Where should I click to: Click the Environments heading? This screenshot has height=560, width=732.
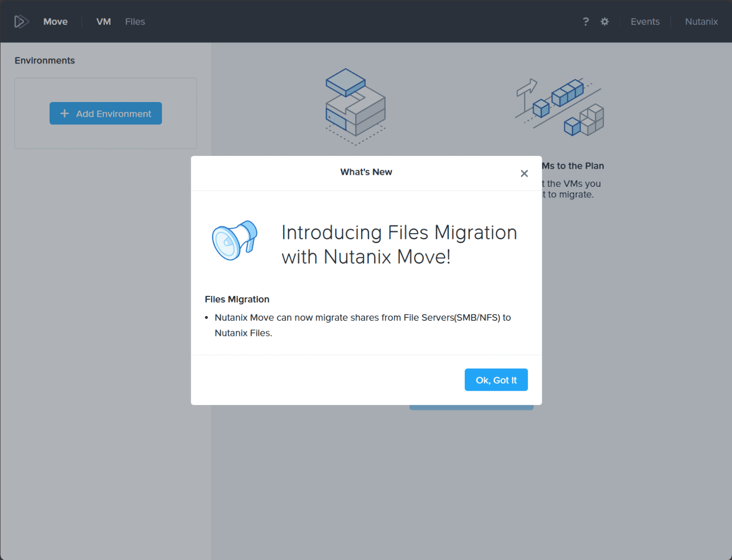point(44,61)
